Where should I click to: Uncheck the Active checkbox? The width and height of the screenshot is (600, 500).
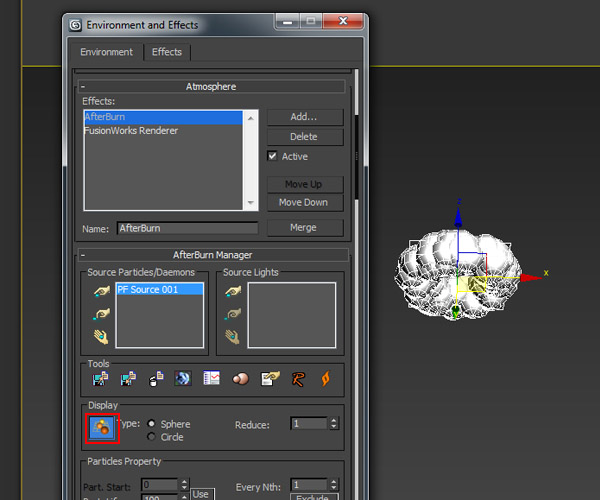point(272,156)
